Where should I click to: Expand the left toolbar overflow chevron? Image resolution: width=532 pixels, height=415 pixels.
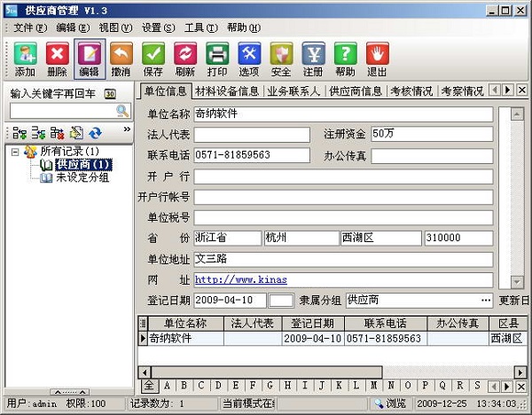[x=126, y=131]
